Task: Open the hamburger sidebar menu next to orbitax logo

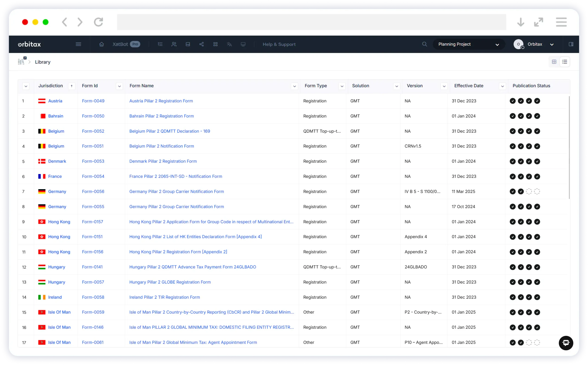Action: click(x=78, y=44)
